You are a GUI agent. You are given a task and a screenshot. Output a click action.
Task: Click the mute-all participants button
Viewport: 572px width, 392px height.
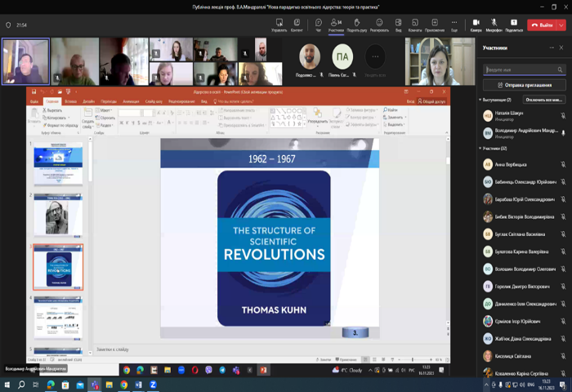pyautogui.click(x=543, y=100)
